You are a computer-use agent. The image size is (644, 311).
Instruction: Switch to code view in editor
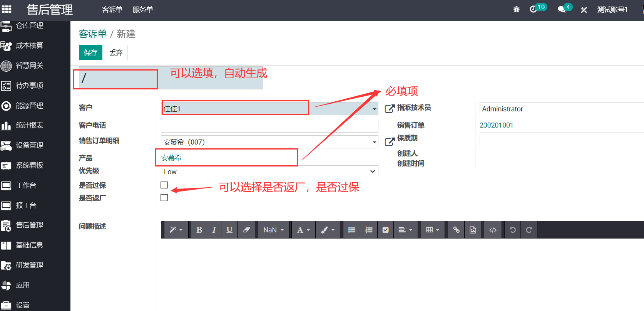(493, 230)
